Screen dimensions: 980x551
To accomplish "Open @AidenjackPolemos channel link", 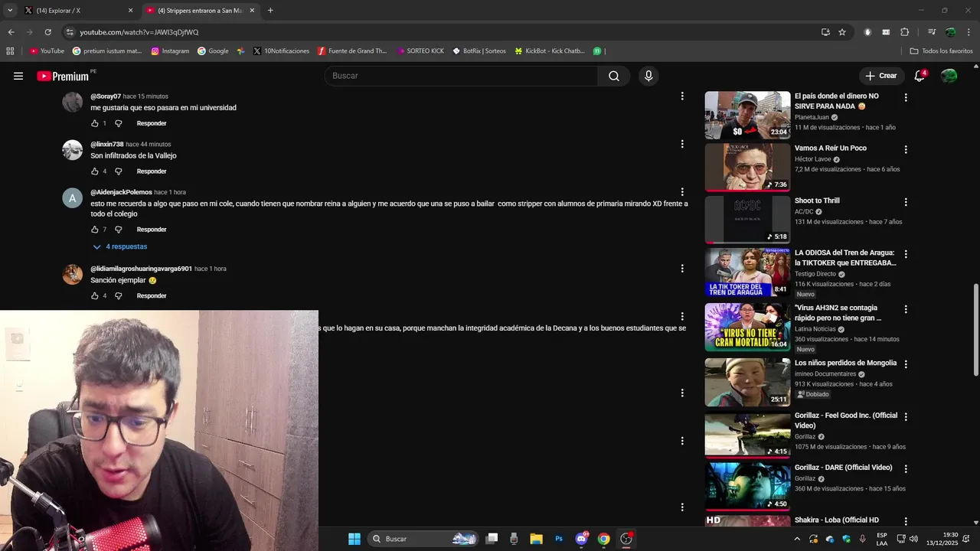I will click(121, 192).
